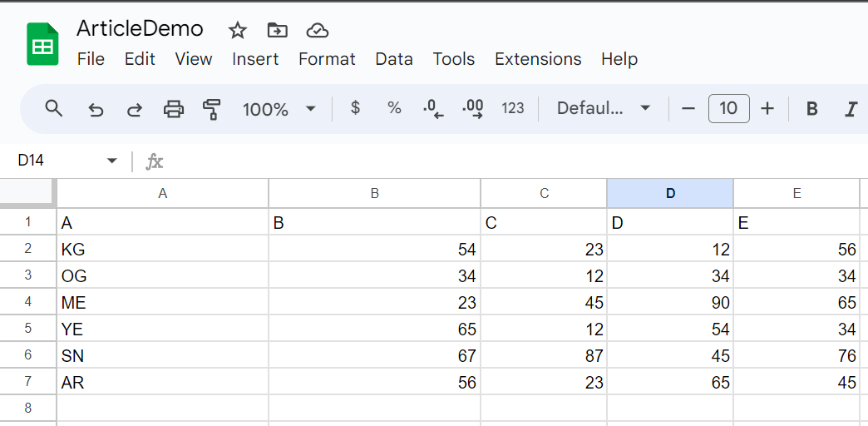Select row 6 header
This screenshot has height=426, width=868.
point(27,355)
